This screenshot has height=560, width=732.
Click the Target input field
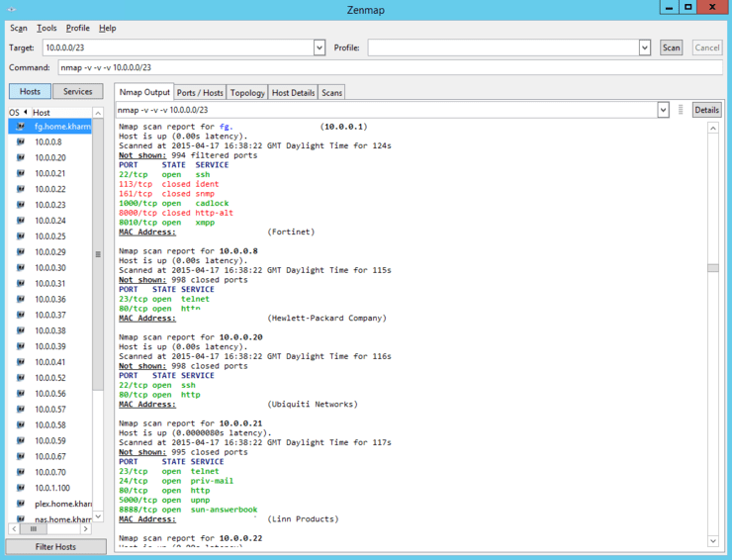[178, 47]
